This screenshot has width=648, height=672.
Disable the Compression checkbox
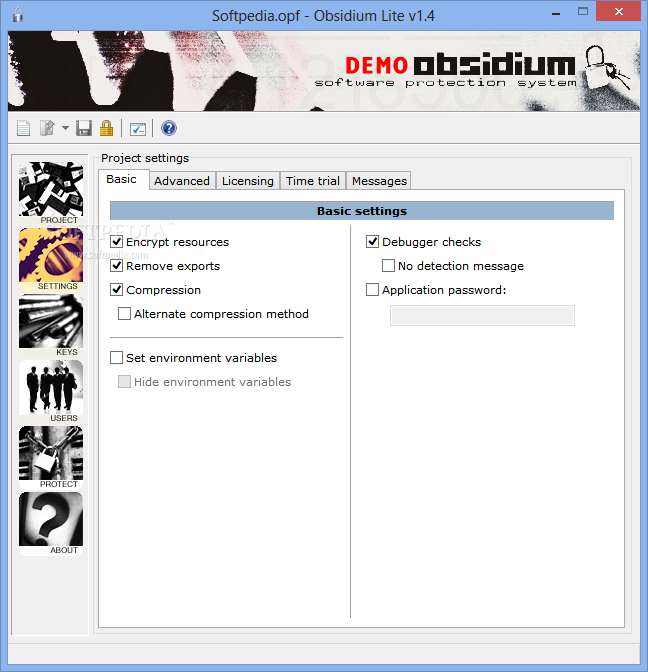(117, 290)
